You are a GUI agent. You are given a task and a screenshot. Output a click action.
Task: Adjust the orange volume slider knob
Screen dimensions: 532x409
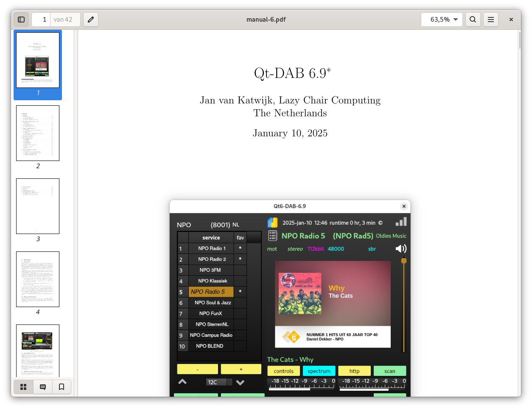click(x=404, y=260)
